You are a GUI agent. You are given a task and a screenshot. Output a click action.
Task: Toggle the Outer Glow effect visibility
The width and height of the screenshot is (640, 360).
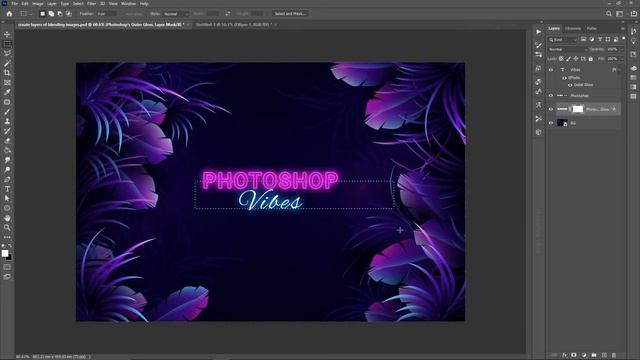pos(570,85)
